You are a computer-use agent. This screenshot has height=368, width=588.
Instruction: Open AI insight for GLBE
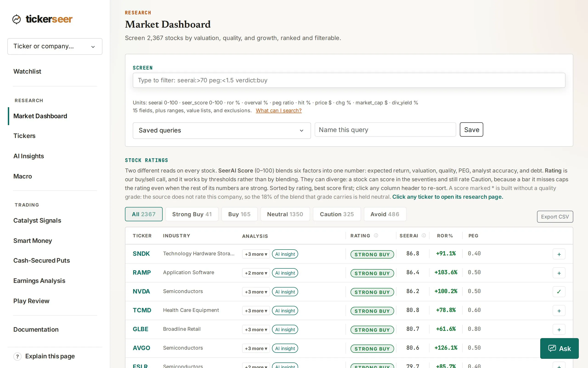point(285,330)
